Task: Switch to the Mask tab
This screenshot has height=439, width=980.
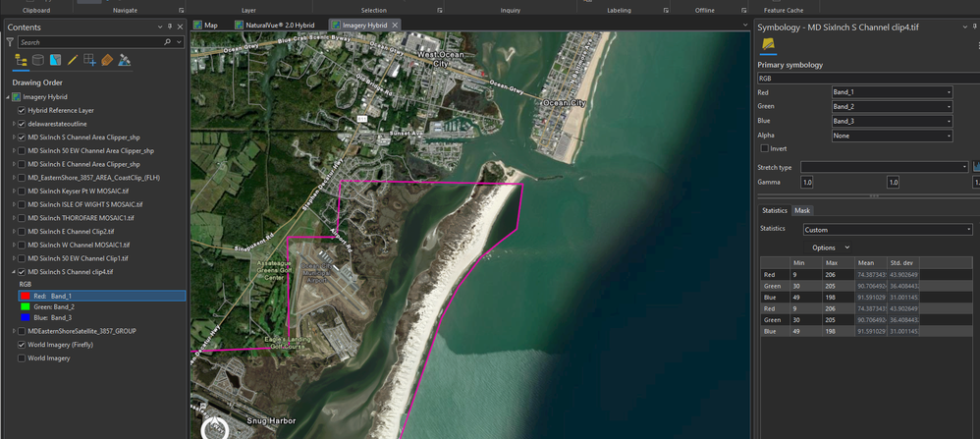Action: [x=802, y=211]
